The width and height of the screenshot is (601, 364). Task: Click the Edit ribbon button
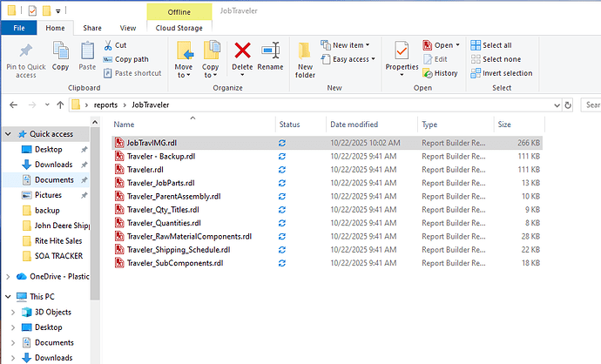tap(436, 59)
